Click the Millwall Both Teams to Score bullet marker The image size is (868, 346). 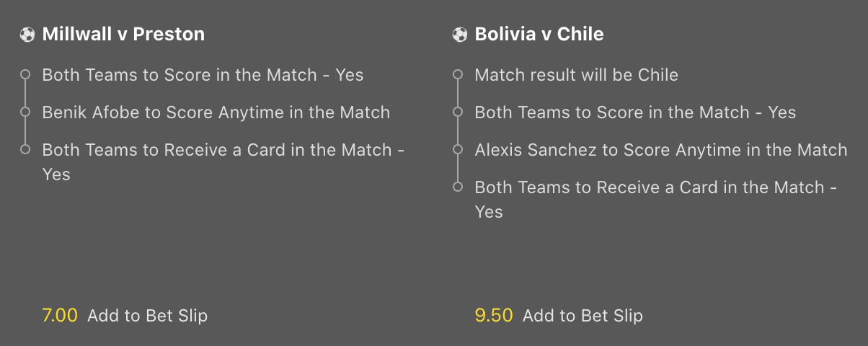point(25,74)
